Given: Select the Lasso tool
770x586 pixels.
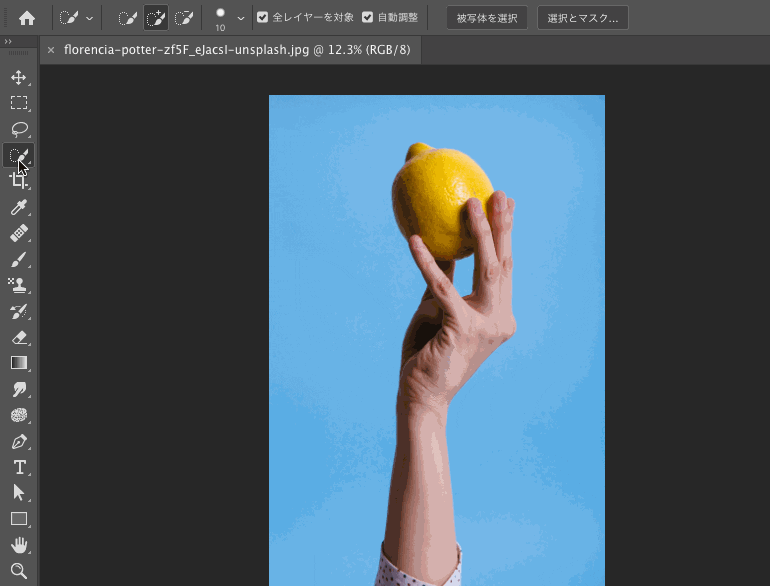Looking at the screenshot, I should 19,129.
